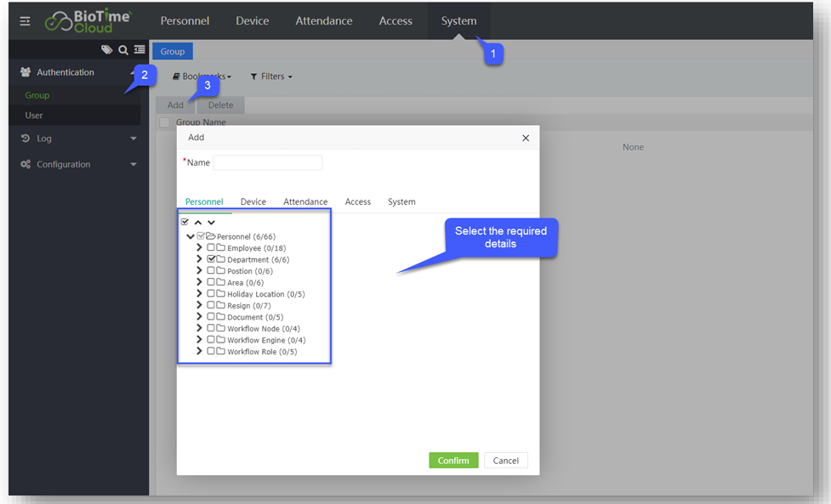The image size is (831, 504).
Task: Click the Cancel button
Action: click(505, 461)
